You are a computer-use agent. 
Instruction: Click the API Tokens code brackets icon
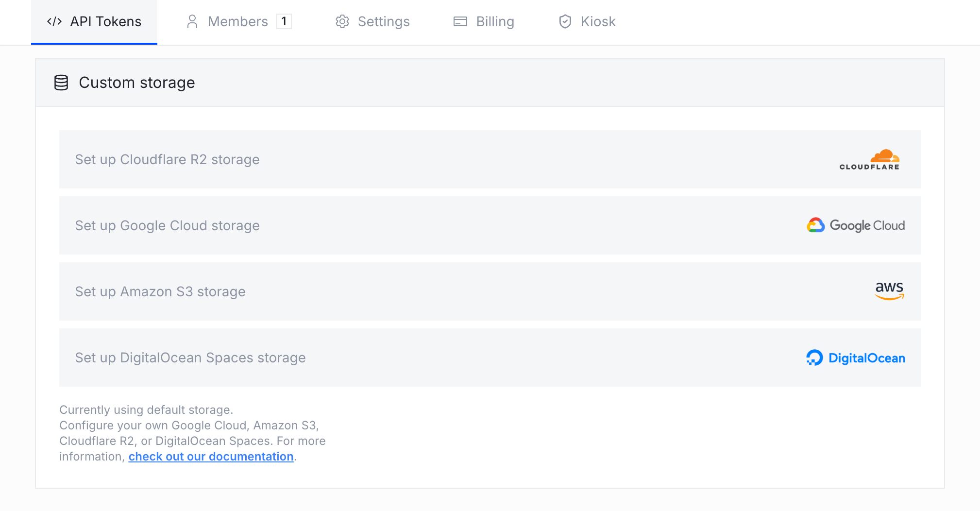click(54, 21)
